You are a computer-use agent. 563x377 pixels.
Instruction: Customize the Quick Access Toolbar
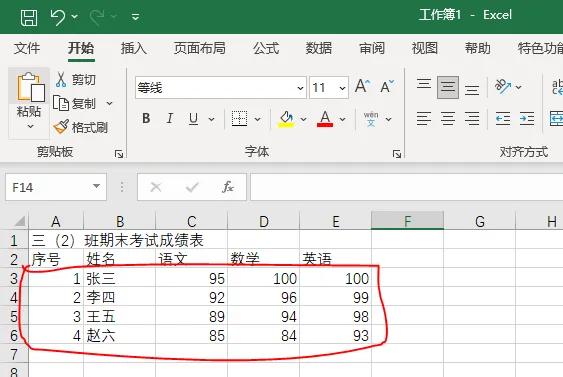(135, 17)
